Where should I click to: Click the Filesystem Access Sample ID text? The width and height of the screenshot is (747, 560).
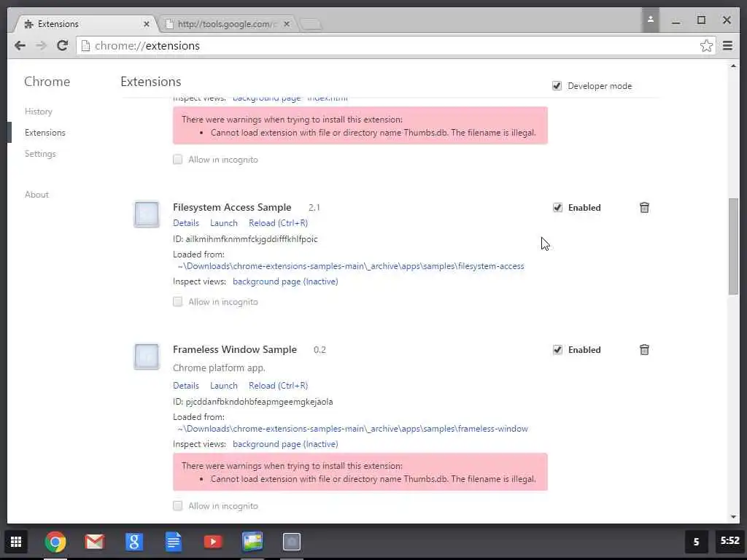point(245,239)
